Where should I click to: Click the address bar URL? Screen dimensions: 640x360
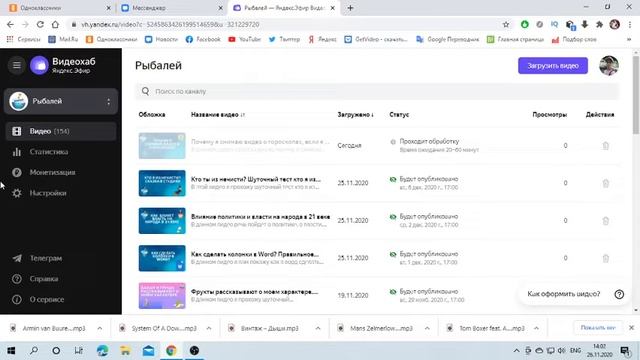tap(170, 24)
